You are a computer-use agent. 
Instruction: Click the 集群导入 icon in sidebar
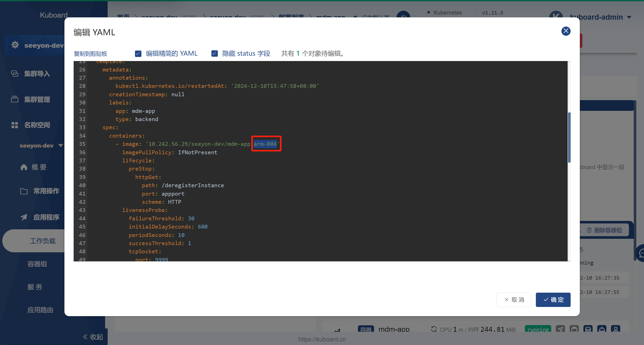15,74
